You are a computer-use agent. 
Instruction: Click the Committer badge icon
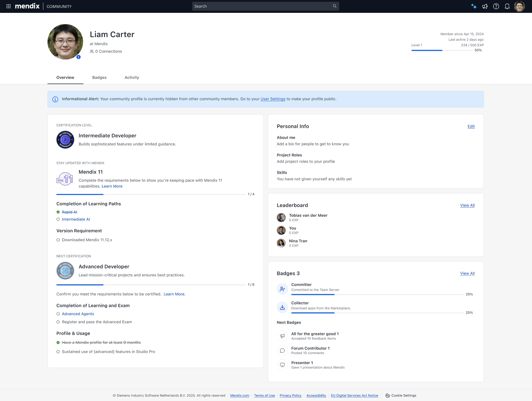coord(282,289)
